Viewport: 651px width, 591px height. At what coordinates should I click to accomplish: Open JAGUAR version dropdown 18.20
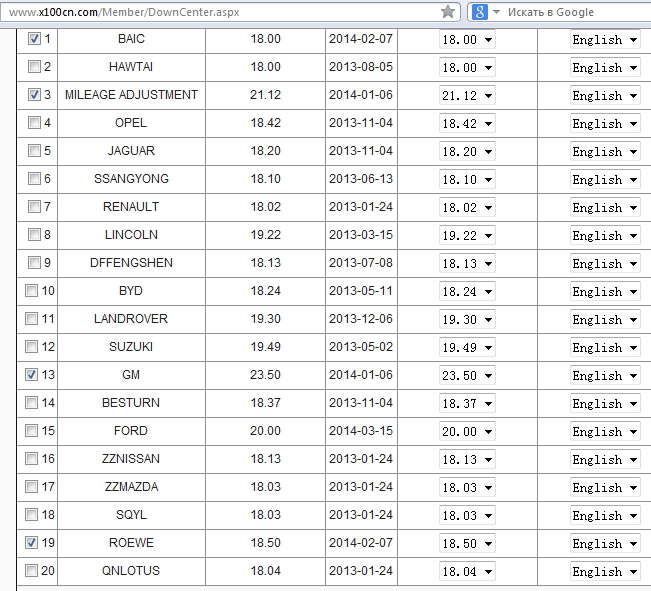[467, 152]
